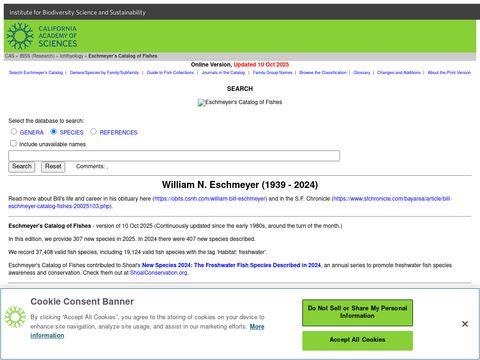Viewport: 480px width, 360px height.
Task: Click the SPECIES label text
Action: pyautogui.click(x=71, y=133)
